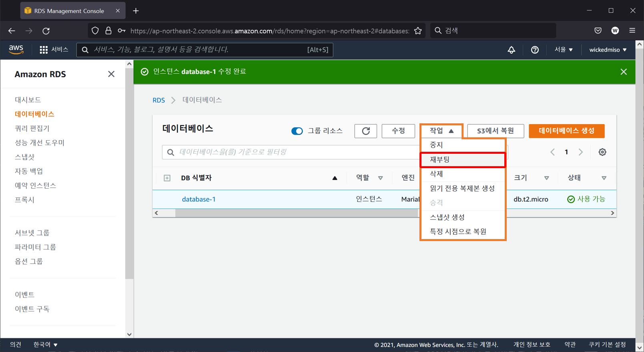Click the RDS breadcrumb link
The width and height of the screenshot is (644, 352).
158,100
